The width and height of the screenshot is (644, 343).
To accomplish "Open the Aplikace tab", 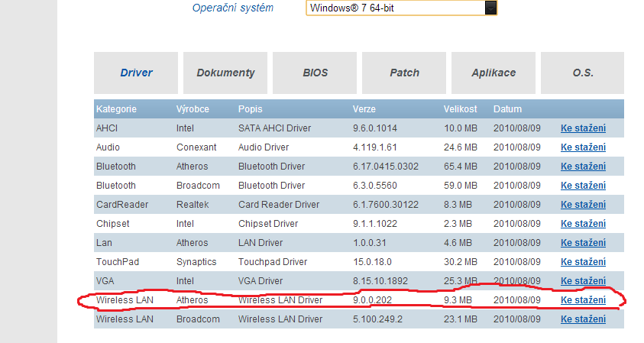I will (x=494, y=73).
